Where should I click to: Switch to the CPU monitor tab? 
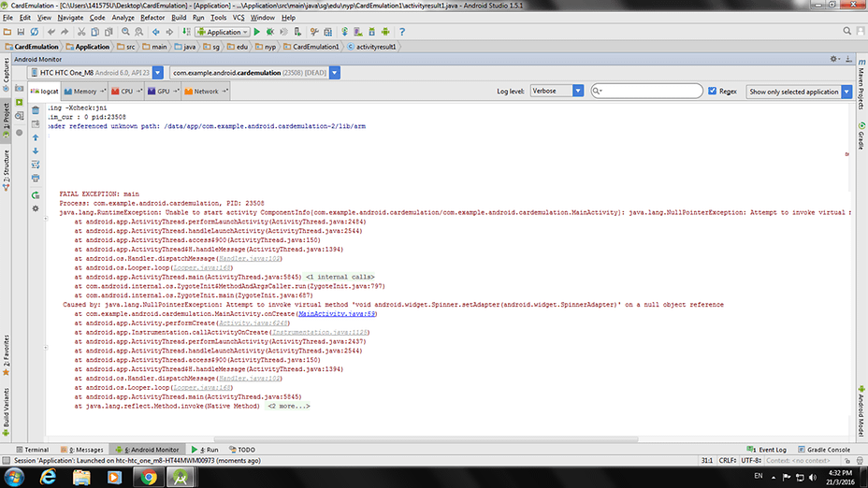tap(127, 92)
